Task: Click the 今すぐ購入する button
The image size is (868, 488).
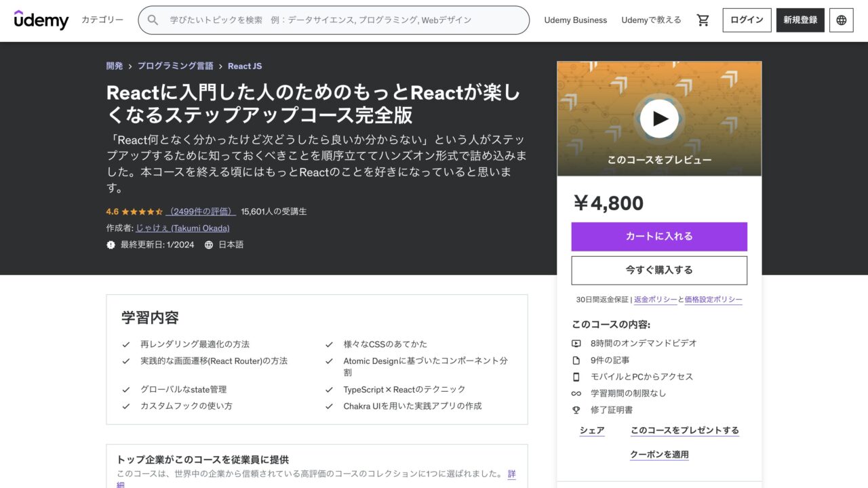Action: (658, 270)
